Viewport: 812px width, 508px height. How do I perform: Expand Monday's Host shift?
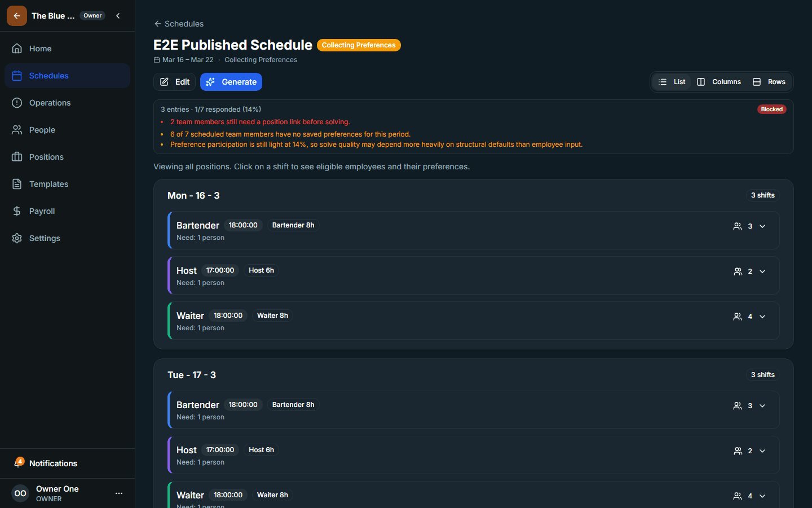[762, 271]
